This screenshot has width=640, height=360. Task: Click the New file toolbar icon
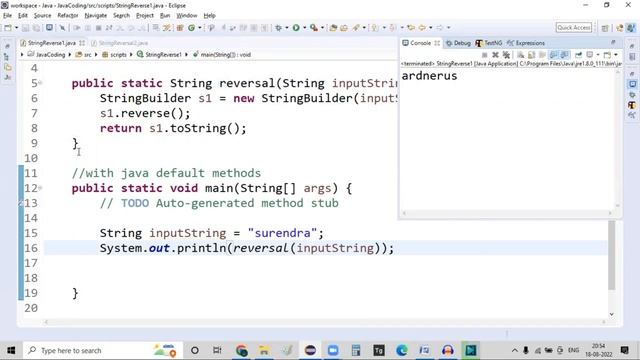[8, 28]
